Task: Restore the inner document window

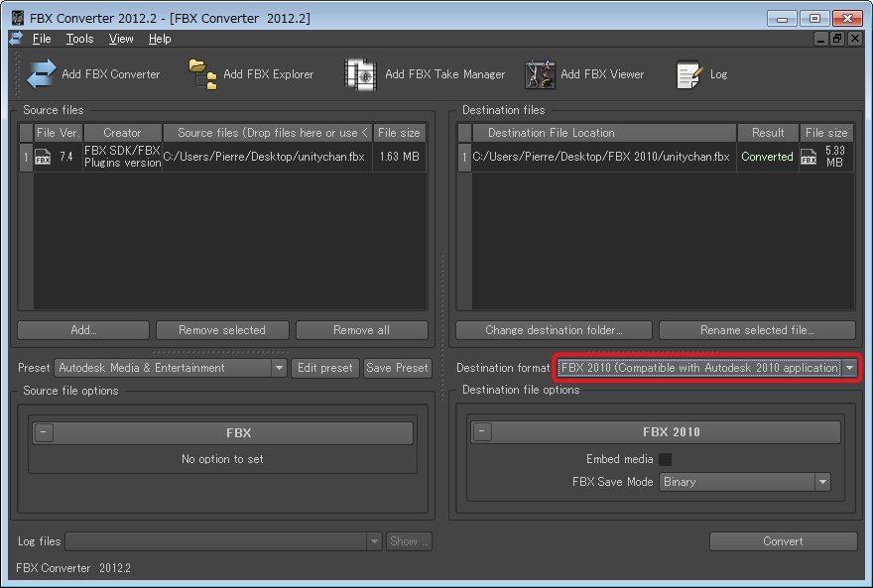Action: tap(837, 39)
